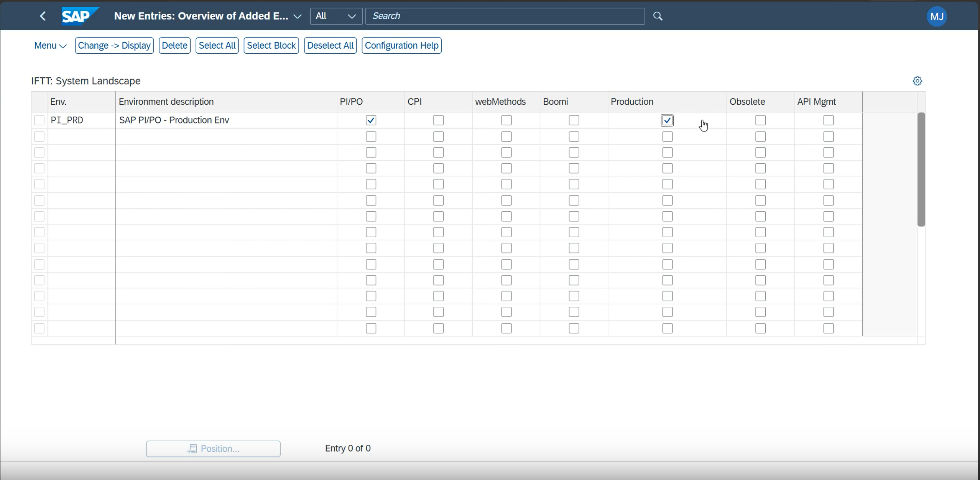Viewport: 980px width, 480px height.
Task: Open table settings gear icon
Action: coord(917,81)
